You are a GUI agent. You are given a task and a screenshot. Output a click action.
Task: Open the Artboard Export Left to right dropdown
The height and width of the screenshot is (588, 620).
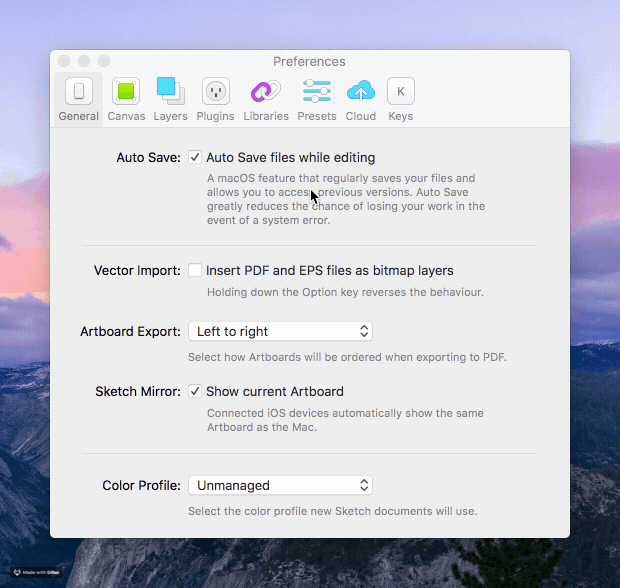click(280, 331)
